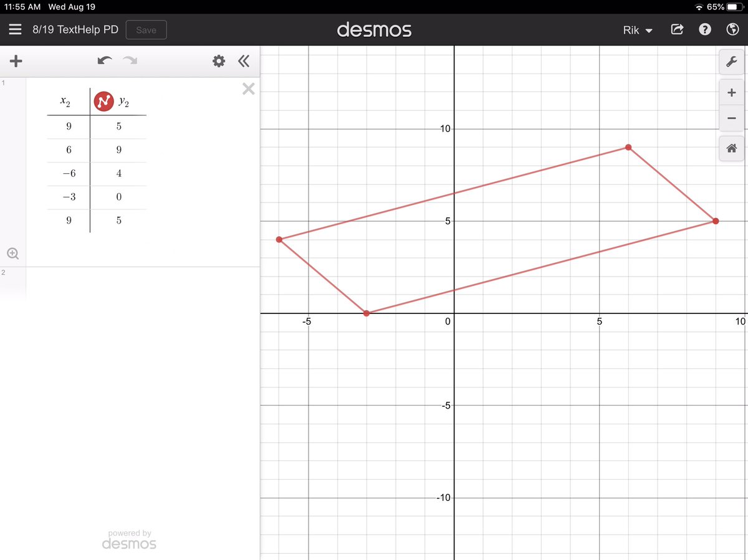Close the table with the X button
748x560 pixels.
coord(248,88)
